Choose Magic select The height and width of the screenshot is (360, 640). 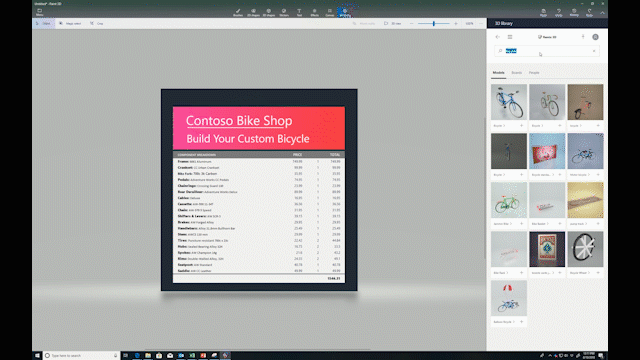tap(70, 24)
